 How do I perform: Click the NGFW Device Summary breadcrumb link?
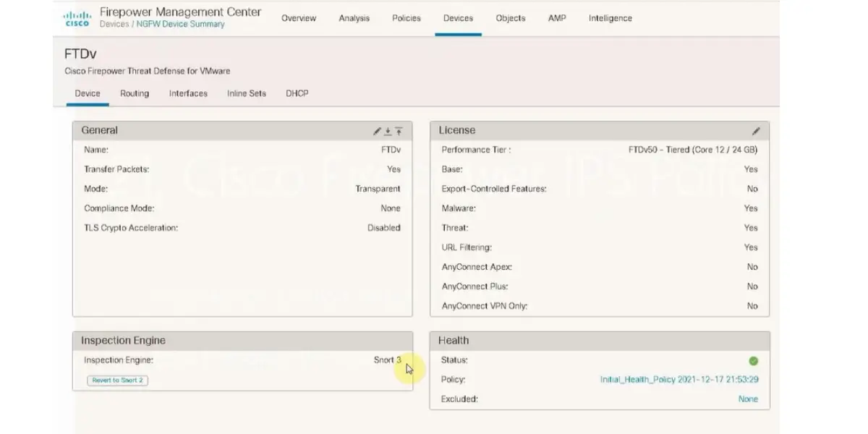click(x=181, y=24)
